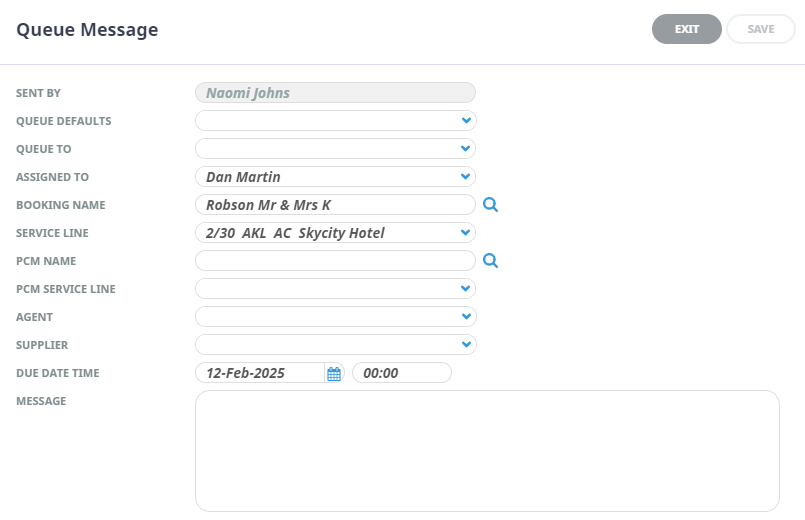Click into the Booking Name field
This screenshot has height=520, width=805.
tap(335, 205)
